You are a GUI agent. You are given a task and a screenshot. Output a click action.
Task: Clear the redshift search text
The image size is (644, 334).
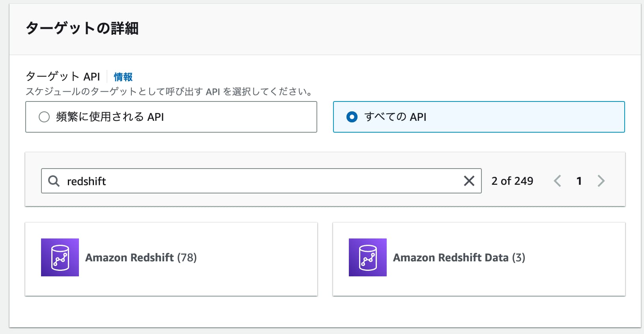point(469,181)
